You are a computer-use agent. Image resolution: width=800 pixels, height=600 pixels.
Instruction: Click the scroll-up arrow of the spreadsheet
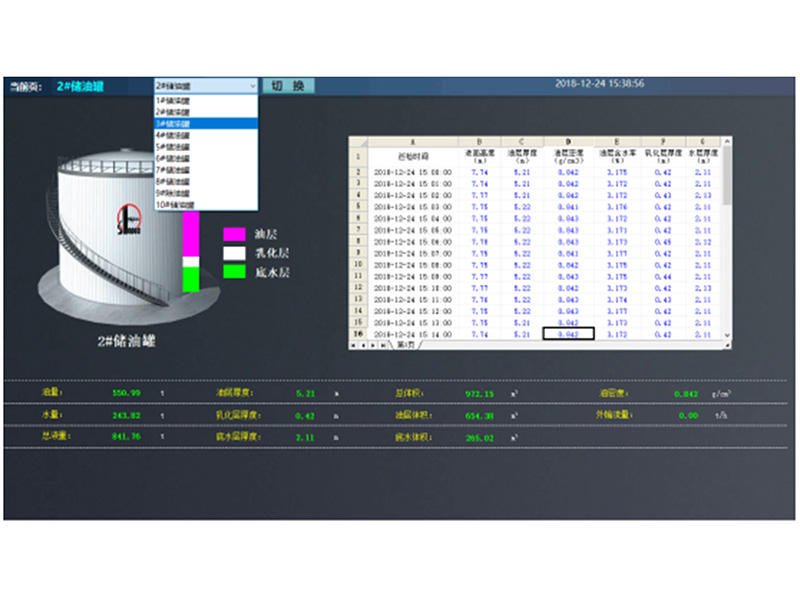tap(727, 142)
